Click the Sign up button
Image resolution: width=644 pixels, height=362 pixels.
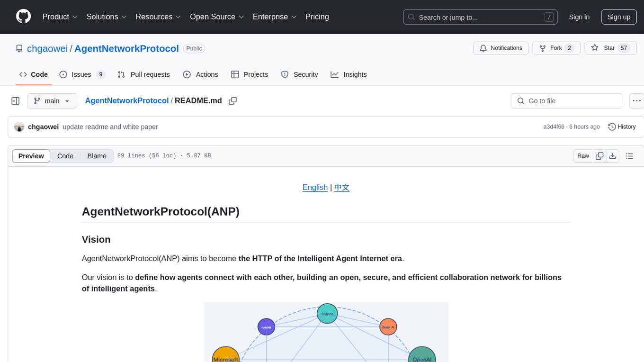(x=619, y=17)
